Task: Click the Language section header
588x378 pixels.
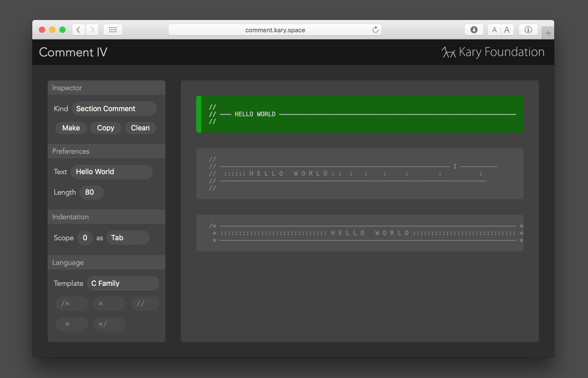Action: pos(107,262)
